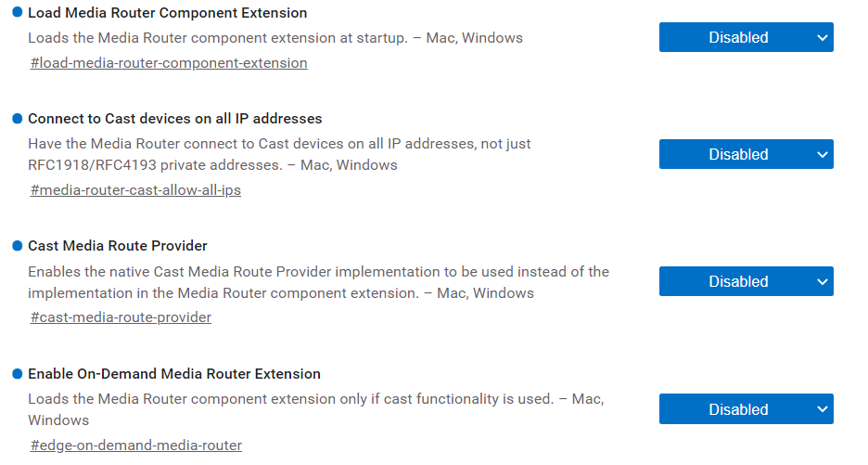Click chevron arrow on Cast devices IP dropdown
Viewport: 868px width, 465px height.
(x=822, y=155)
